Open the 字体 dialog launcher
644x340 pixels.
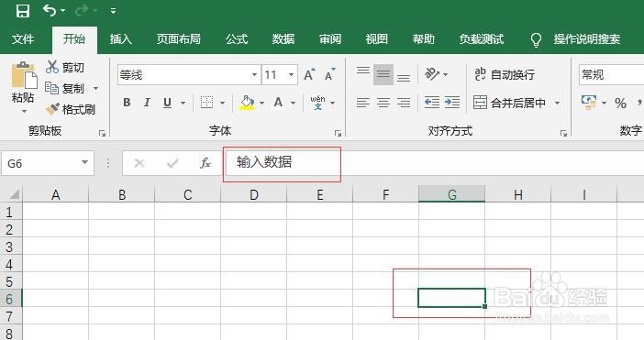pyautogui.click(x=338, y=133)
